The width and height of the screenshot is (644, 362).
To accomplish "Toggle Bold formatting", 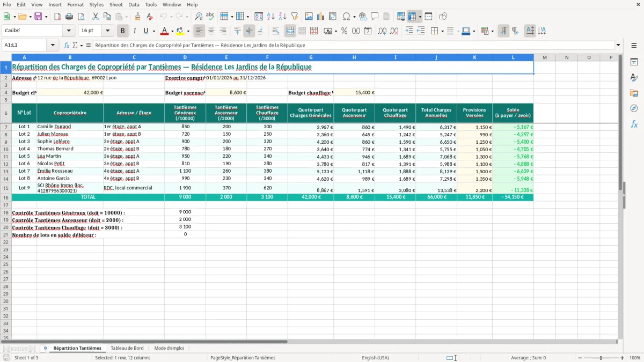I will point(122,31).
